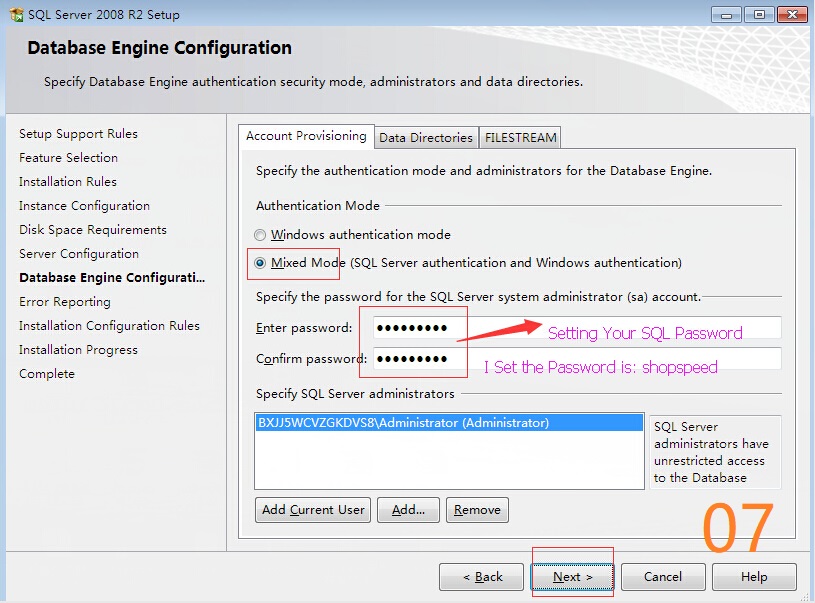Close the SQL Server Setup window

792,14
